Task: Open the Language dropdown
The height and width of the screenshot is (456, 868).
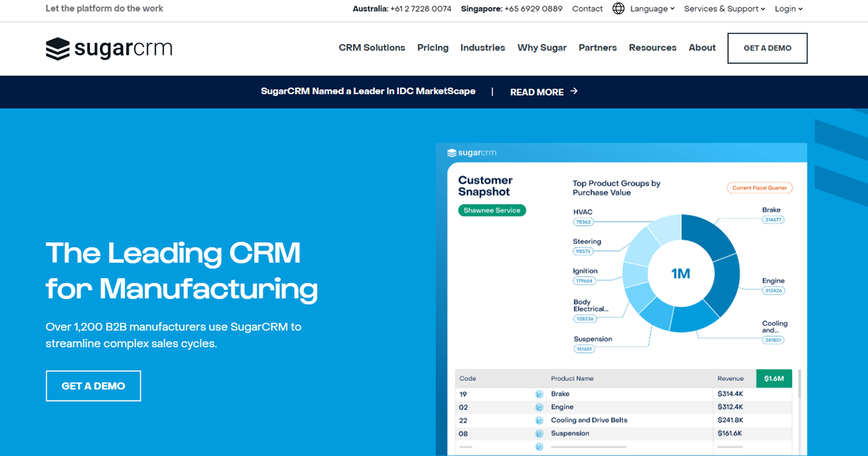Action: tap(649, 9)
